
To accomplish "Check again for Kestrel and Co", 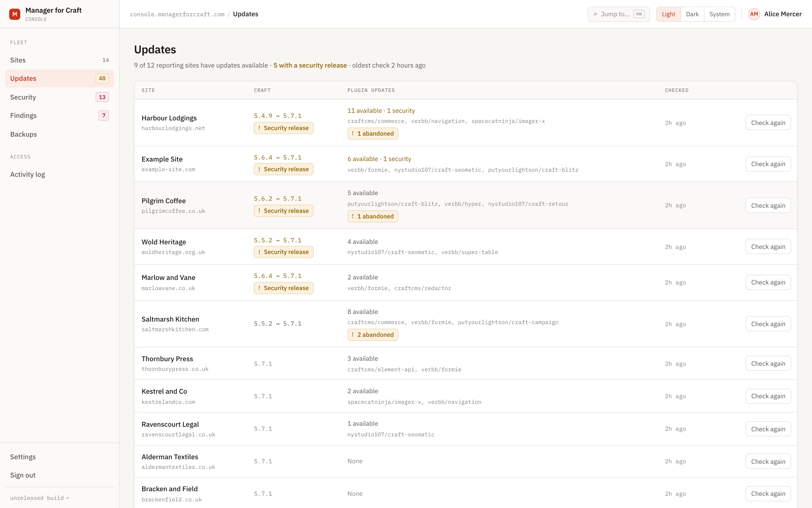I will coord(768,396).
